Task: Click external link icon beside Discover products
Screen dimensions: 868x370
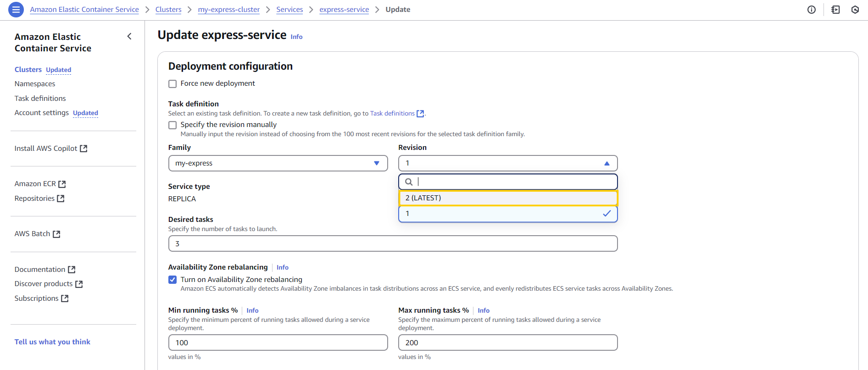Action: [79, 284]
